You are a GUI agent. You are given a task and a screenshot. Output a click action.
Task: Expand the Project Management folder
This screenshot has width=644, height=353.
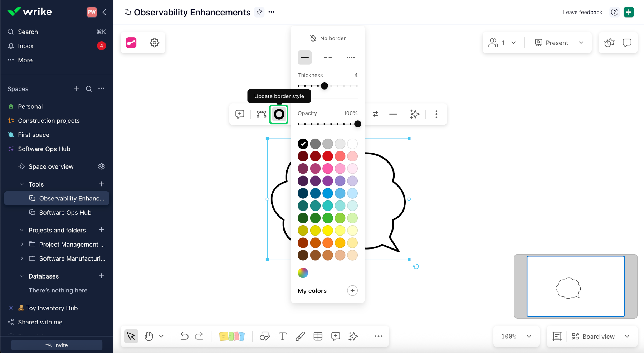(22, 244)
